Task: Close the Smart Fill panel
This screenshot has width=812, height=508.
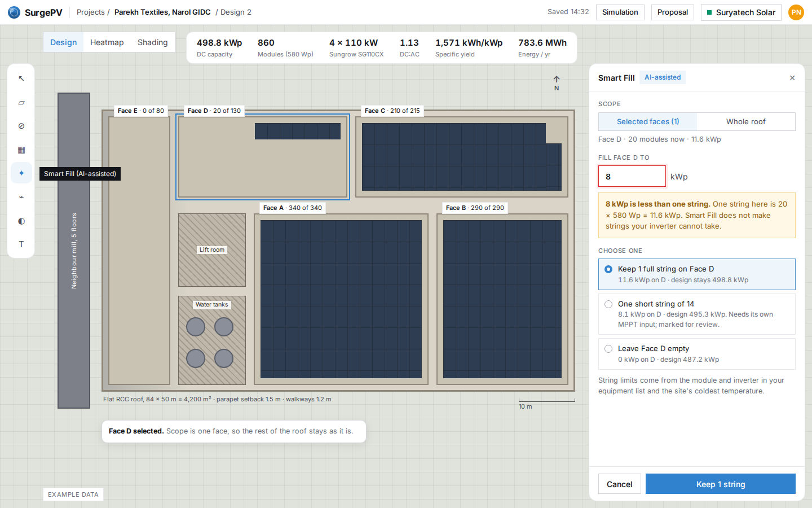Action: coord(792,78)
